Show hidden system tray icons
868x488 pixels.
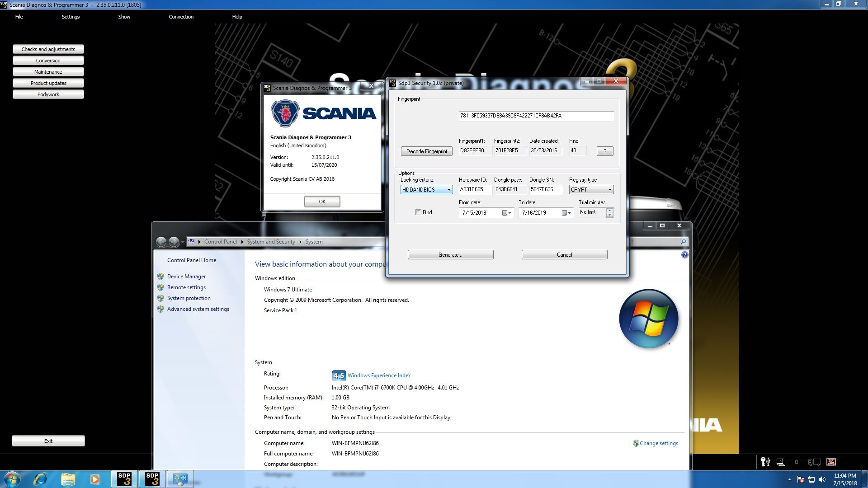(x=789, y=479)
